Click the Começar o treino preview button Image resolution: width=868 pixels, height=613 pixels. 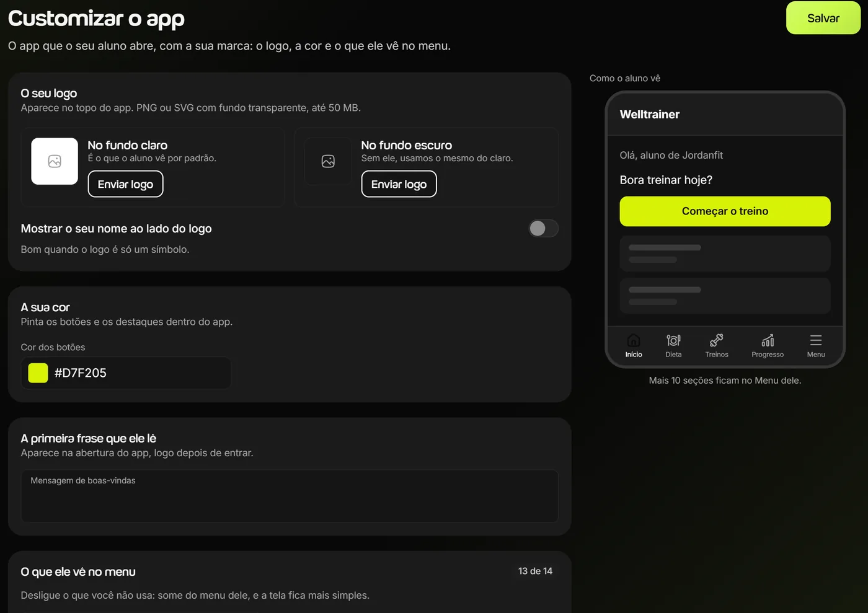725,211
